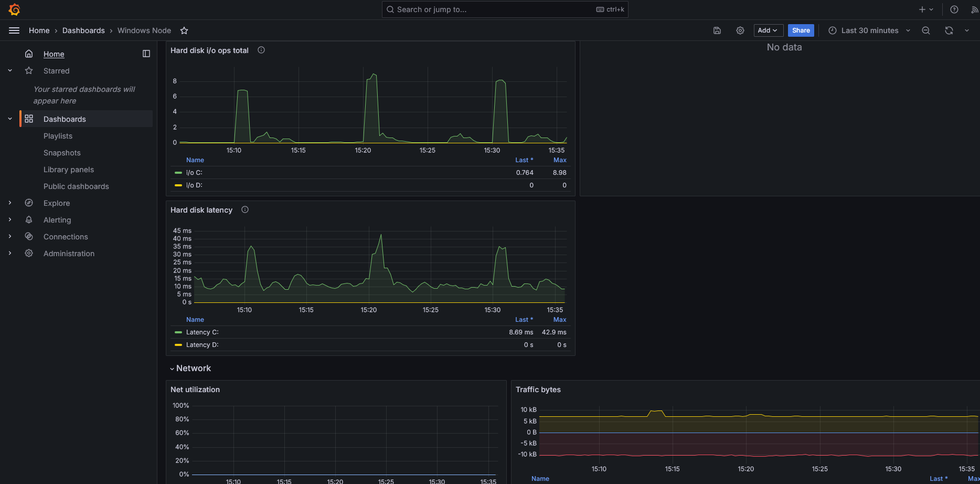Open the Add dropdown
The height and width of the screenshot is (484, 980).
(x=769, y=30)
